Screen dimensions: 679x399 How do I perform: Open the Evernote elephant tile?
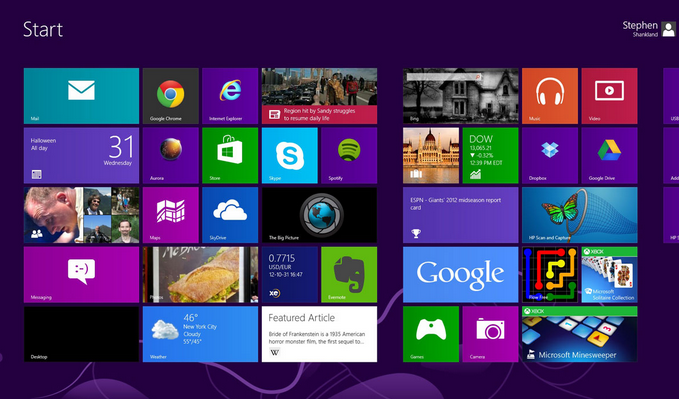349,275
